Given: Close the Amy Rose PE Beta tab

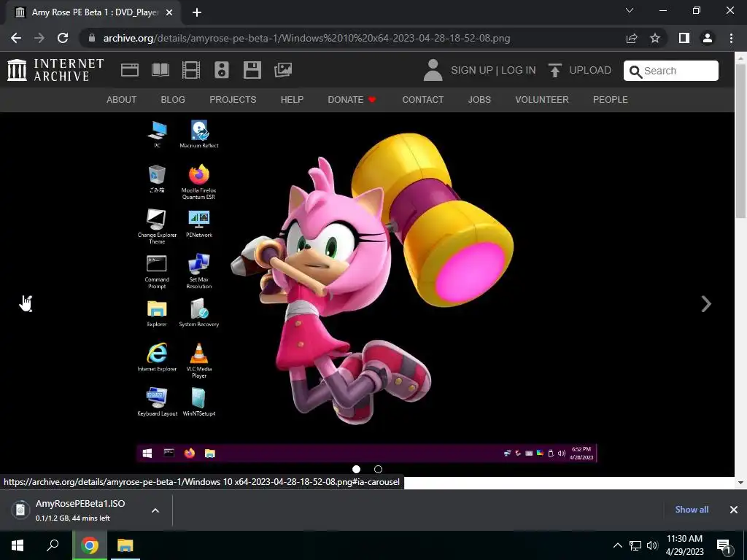Looking at the screenshot, I should tap(169, 12).
